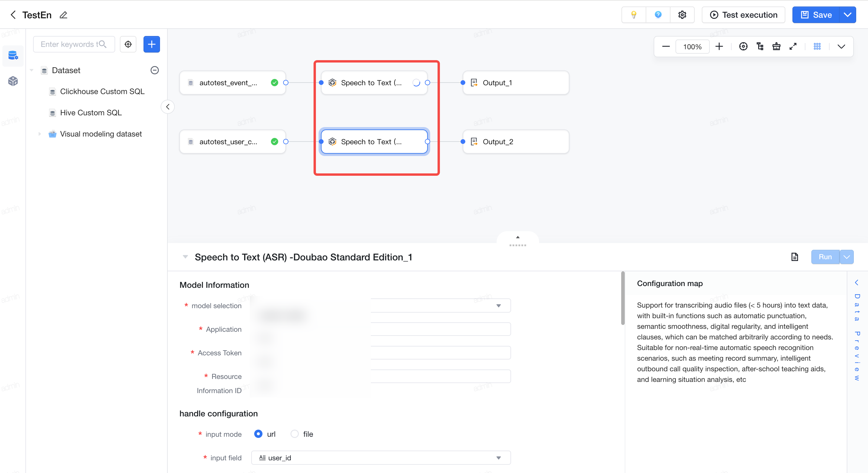Screen dimensions: 868x473
Task: Click the auto-layout tree icon in canvas toolbar
Action: (760, 47)
